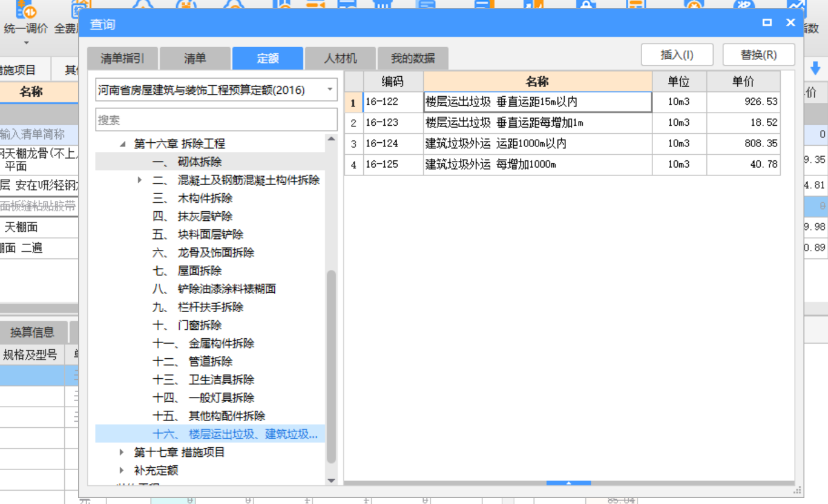828x504 pixels.
Task: Select 五、块料面层铲除 in the tree
Action: (198, 234)
